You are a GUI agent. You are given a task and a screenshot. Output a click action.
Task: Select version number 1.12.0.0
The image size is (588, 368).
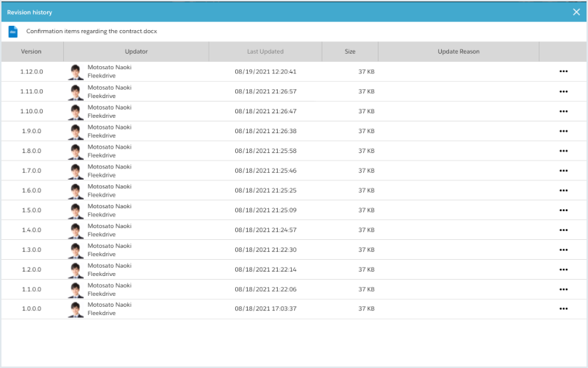[x=32, y=71]
